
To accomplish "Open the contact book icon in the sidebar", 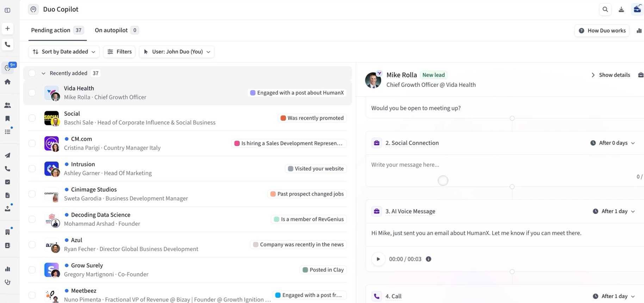I will point(7,245).
